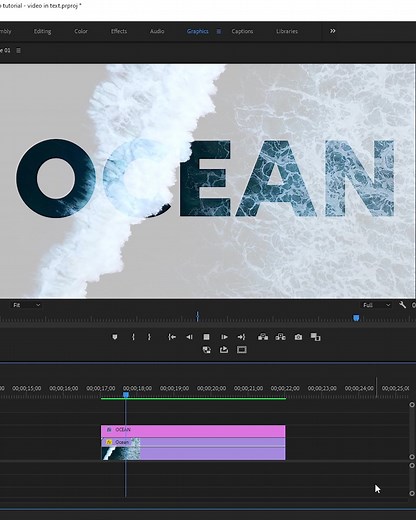The image size is (416, 520).
Task: Click the Ocean clip thumbnail
Action: point(121,453)
